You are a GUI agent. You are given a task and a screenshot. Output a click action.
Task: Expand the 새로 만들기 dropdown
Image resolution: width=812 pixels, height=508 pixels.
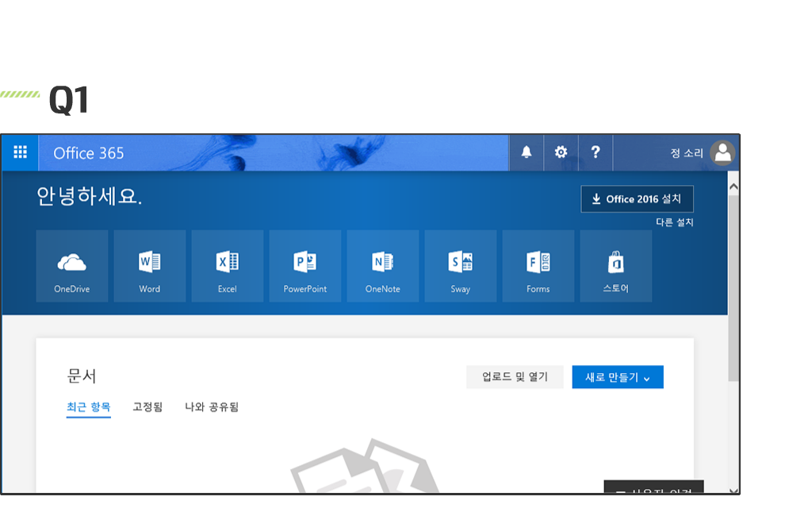pyautogui.click(x=618, y=377)
